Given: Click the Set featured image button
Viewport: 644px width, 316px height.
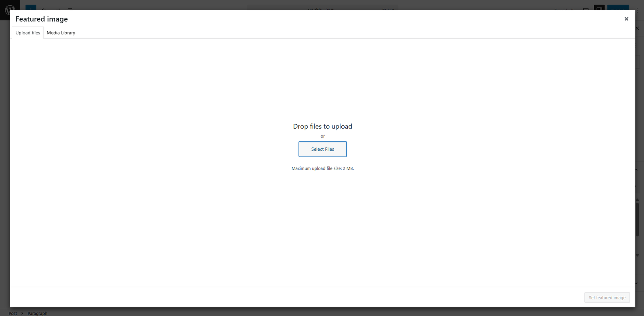Looking at the screenshot, I should 607,298.
